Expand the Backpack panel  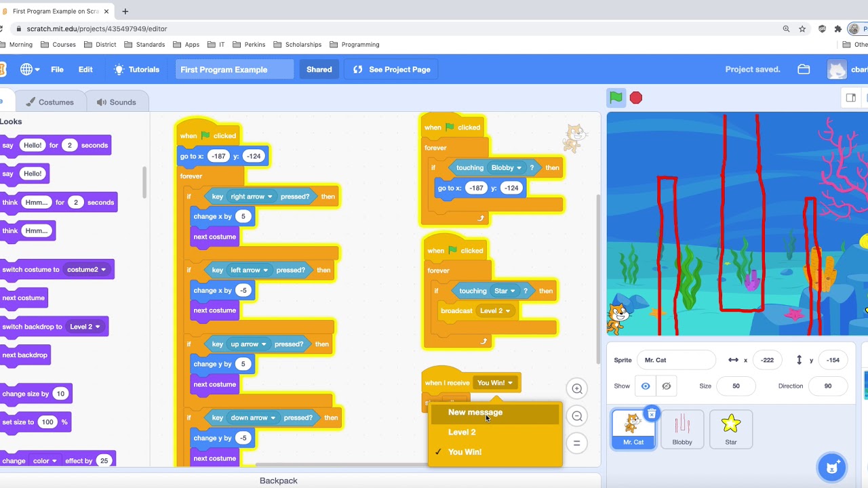(x=279, y=481)
